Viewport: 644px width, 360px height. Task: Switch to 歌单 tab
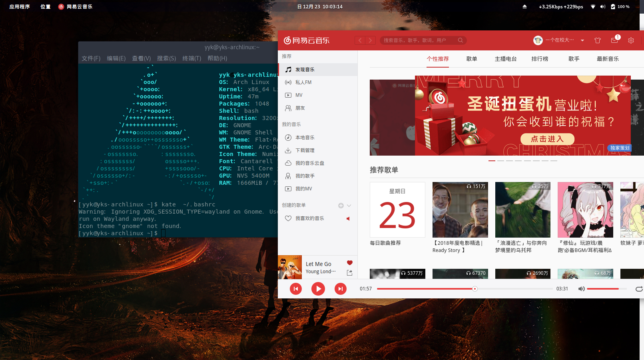click(472, 59)
